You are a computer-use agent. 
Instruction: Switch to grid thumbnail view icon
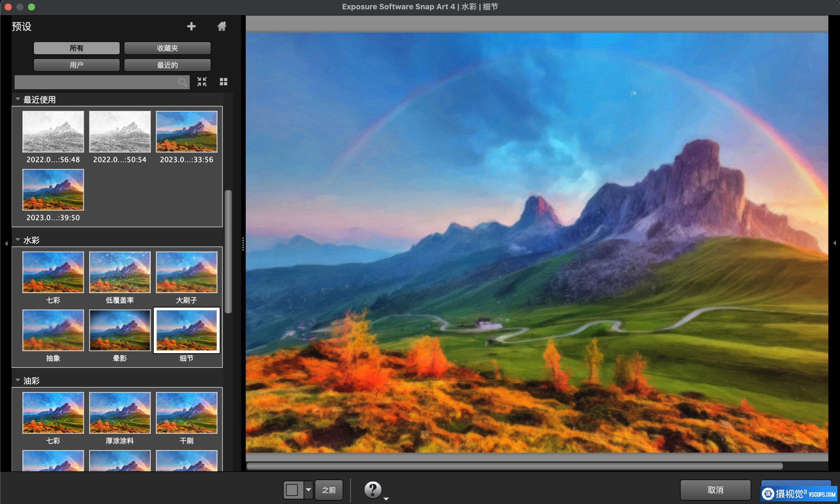click(x=223, y=82)
